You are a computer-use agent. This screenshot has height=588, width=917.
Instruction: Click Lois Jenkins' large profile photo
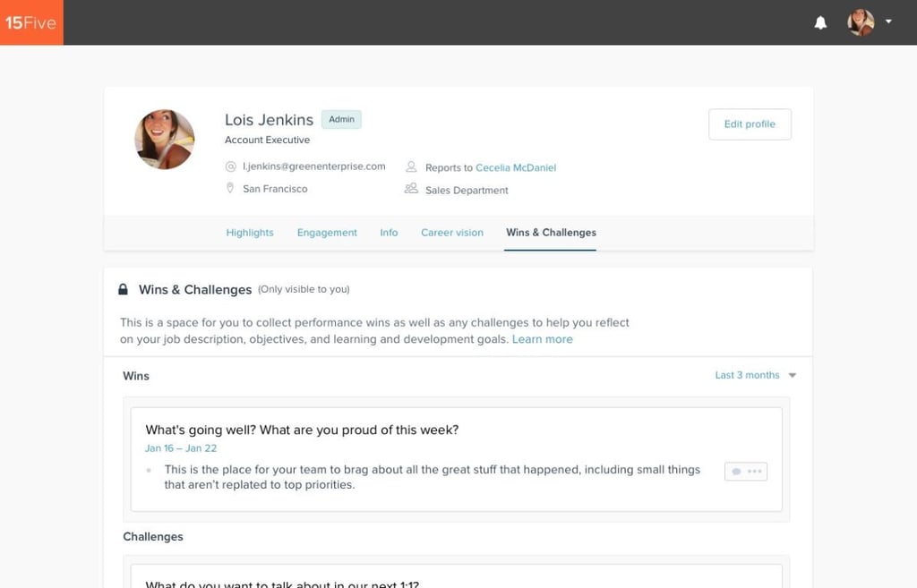click(x=165, y=140)
